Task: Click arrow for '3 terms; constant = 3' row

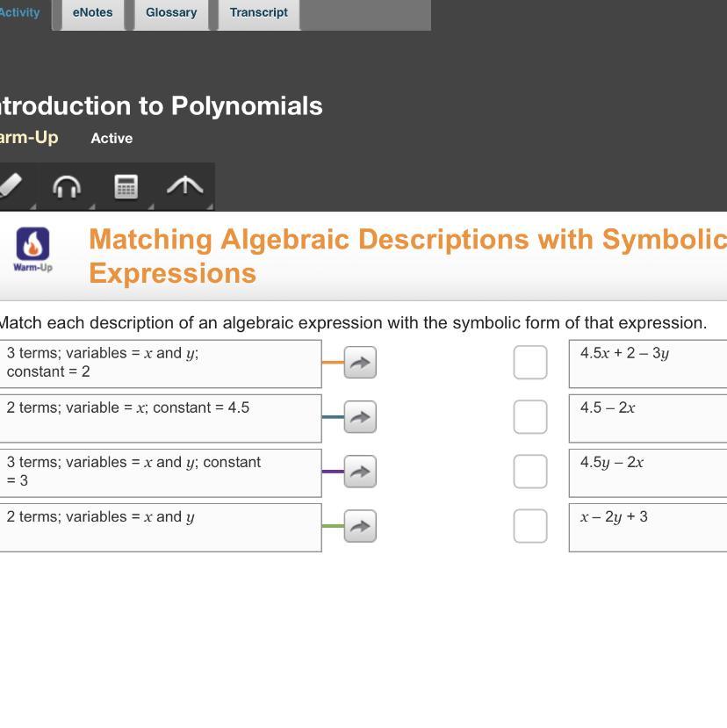Action: click(360, 472)
